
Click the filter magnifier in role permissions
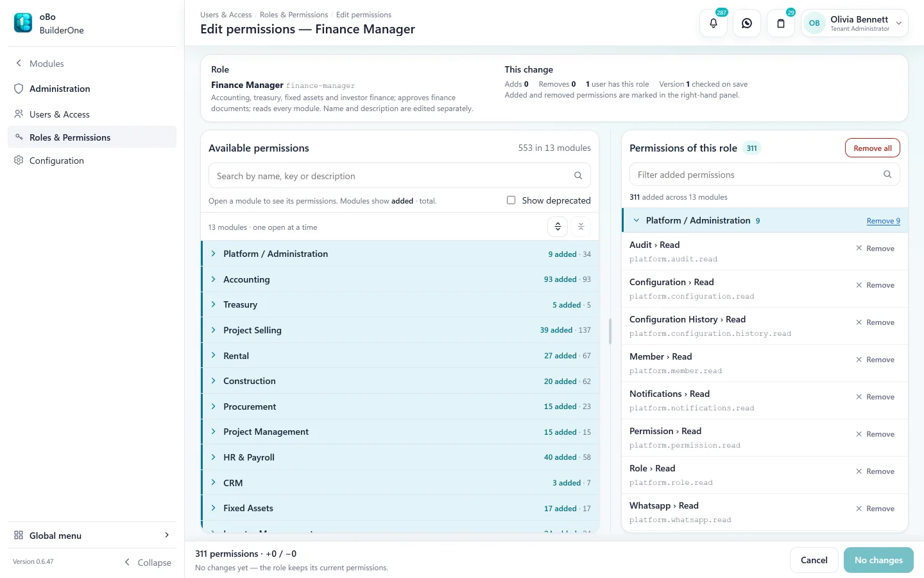pos(887,174)
